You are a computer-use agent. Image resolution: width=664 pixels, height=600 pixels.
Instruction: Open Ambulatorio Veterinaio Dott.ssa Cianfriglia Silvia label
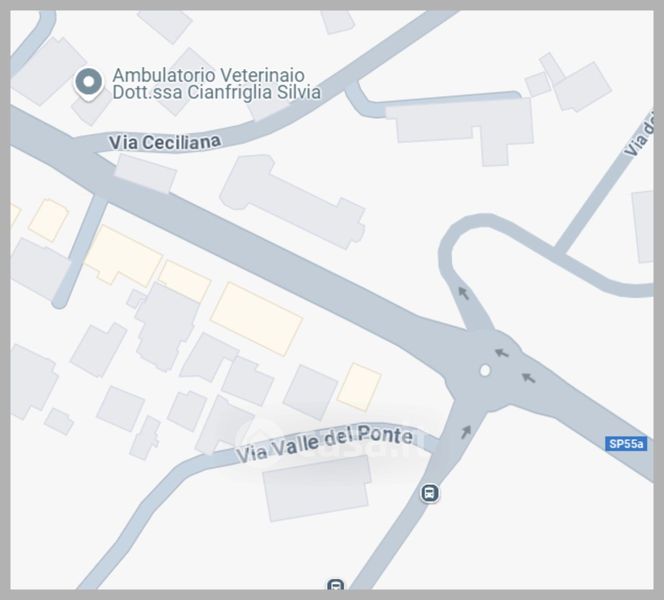pyautogui.click(x=216, y=83)
